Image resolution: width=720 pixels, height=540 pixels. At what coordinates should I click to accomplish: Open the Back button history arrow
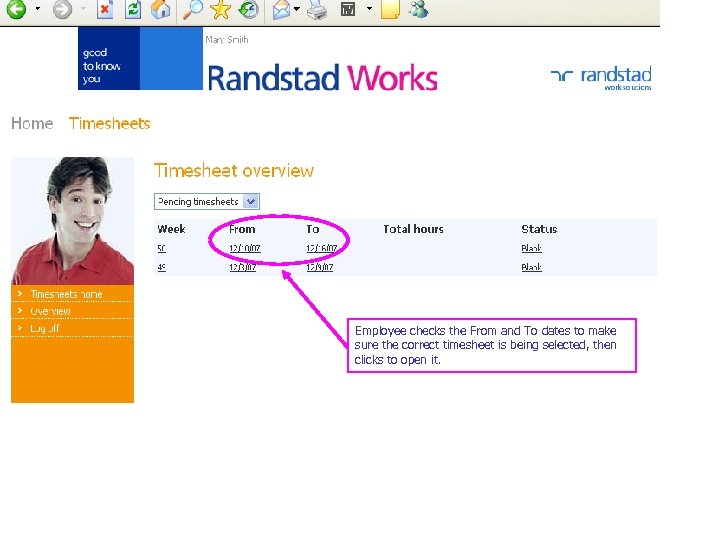(x=38, y=8)
